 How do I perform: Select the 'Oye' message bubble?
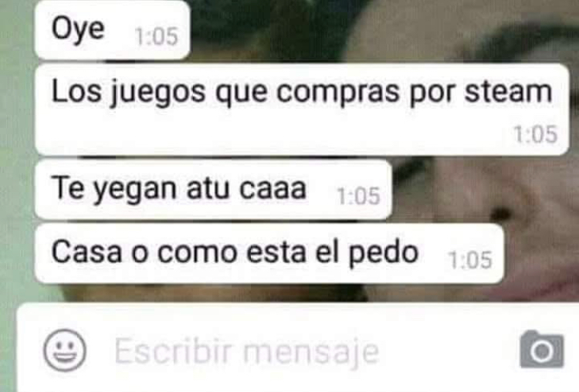(112, 29)
